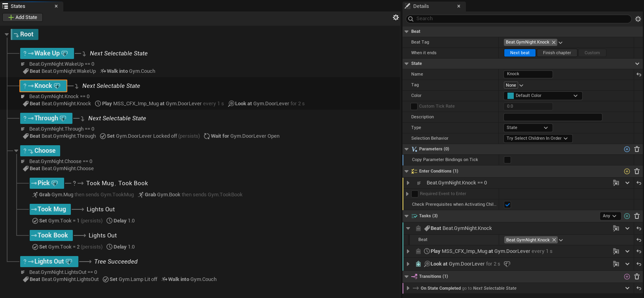644x298 pixels.
Task: Add a new task to Tasks section
Action: pyautogui.click(x=627, y=216)
